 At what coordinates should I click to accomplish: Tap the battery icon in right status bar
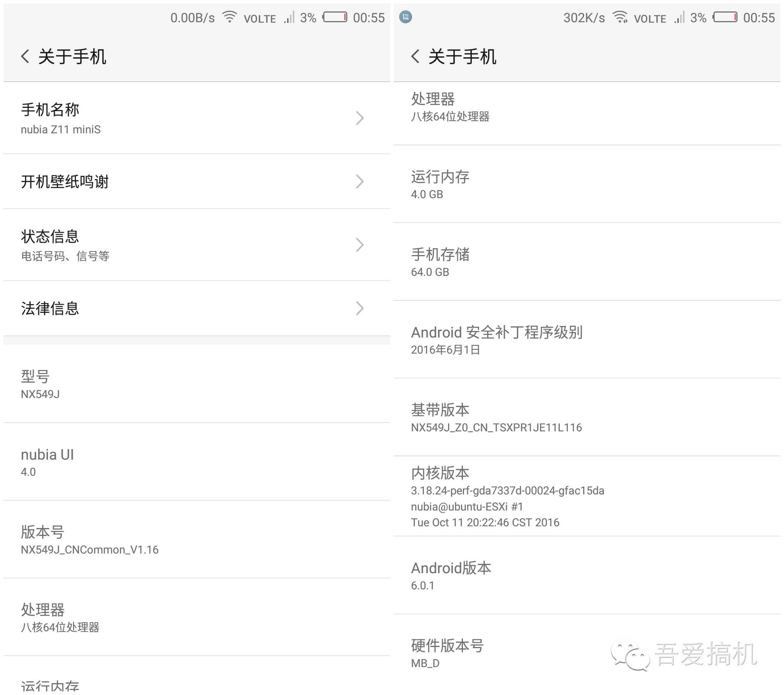(x=725, y=17)
